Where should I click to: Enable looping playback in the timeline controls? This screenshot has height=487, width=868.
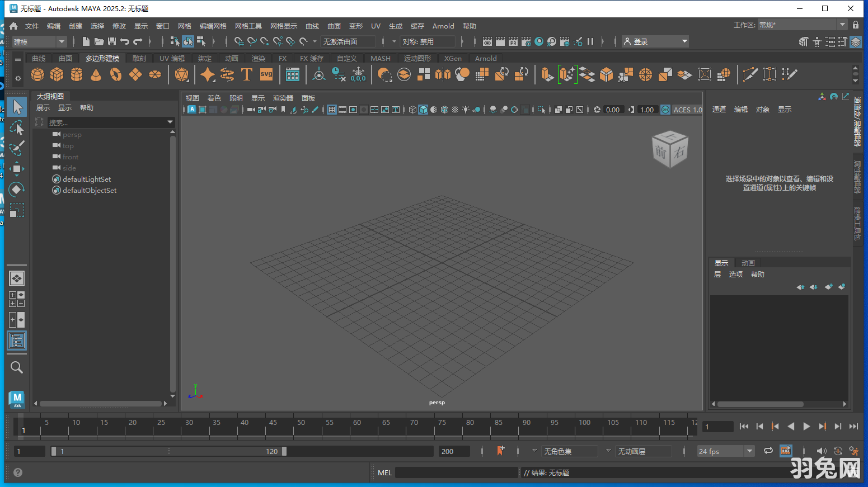(x=768, y=451)
